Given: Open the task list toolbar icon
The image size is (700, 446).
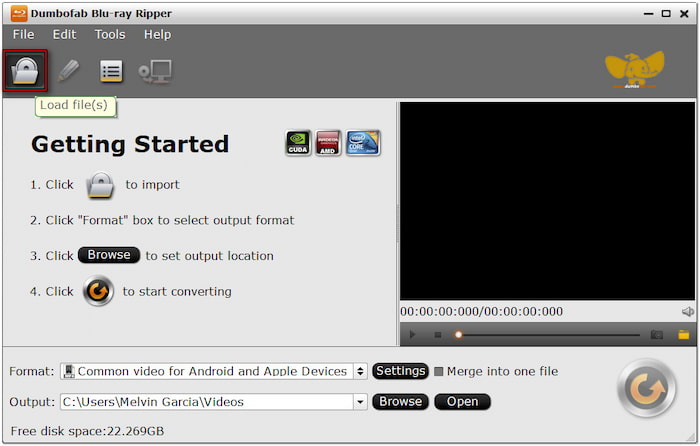Looking at the screenshot, I should 111,71.
